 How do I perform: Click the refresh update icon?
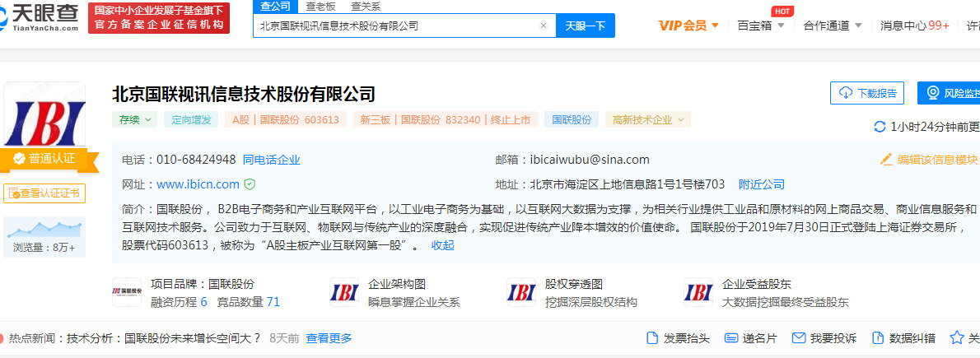coord(880,127)
